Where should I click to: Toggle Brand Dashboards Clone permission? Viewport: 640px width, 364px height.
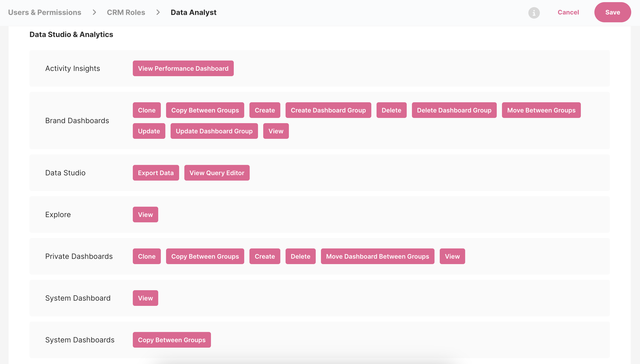[147, 110]
